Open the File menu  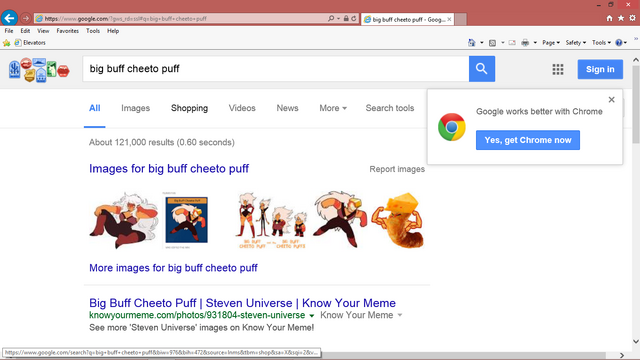click(x=9, y=31)
